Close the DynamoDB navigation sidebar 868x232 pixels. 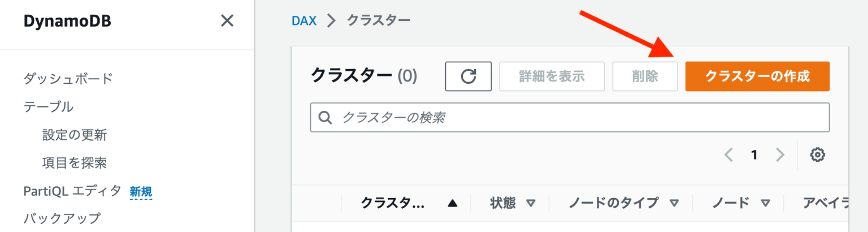227,22
